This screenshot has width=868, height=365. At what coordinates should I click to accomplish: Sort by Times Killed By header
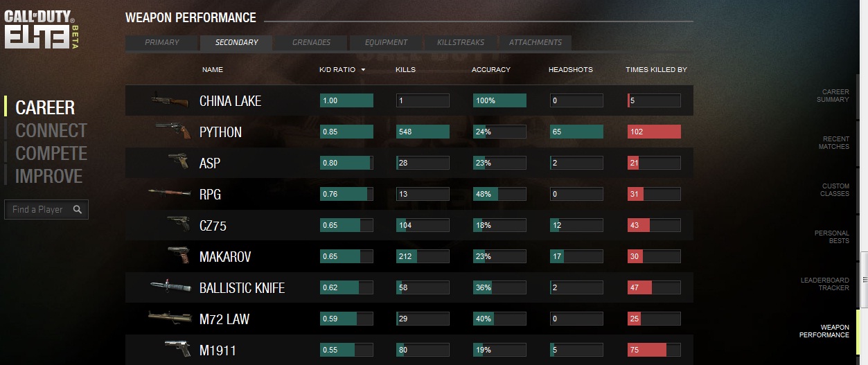point(656,70)
